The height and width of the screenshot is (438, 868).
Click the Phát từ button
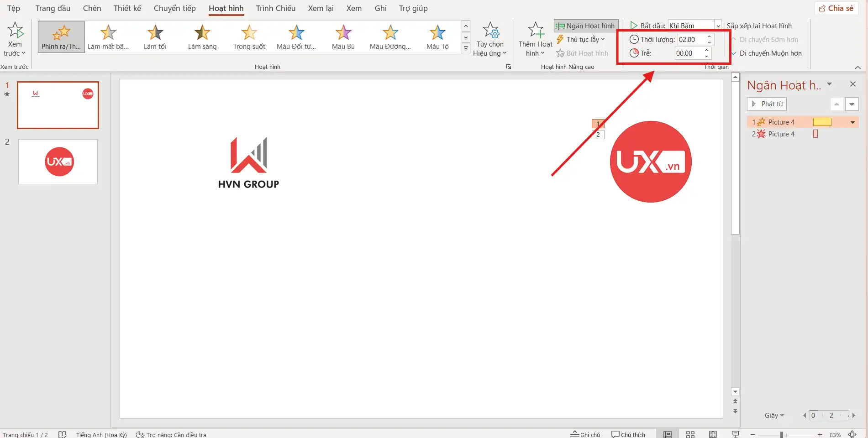point(767,104)
